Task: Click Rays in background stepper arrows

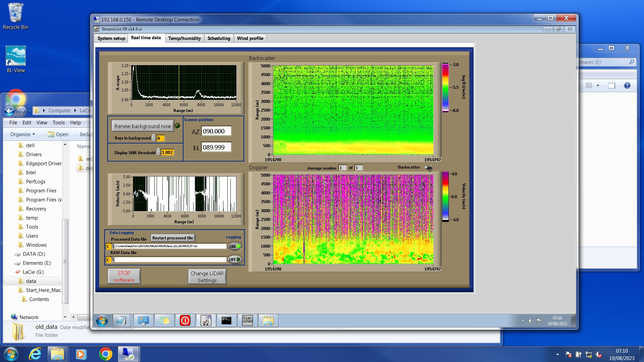Action: [x=154, y=138]
